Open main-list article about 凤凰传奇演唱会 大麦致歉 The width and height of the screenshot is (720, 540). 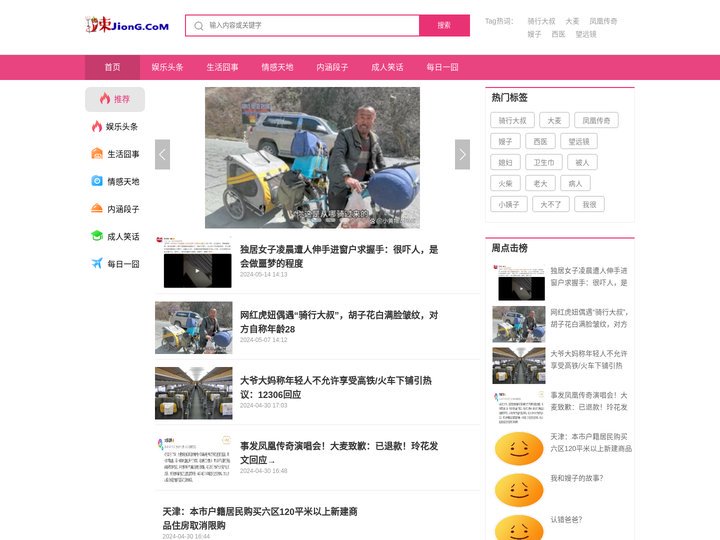click(x=339, y=453)
